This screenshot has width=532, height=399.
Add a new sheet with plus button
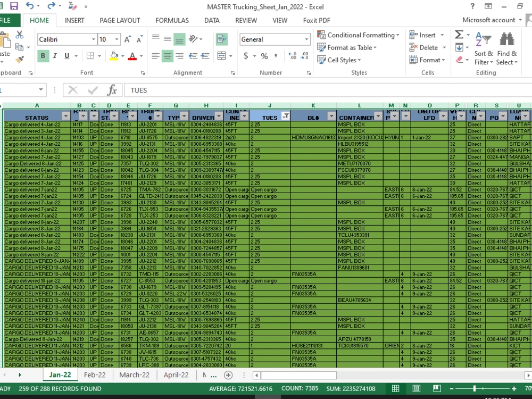point(228,375)
